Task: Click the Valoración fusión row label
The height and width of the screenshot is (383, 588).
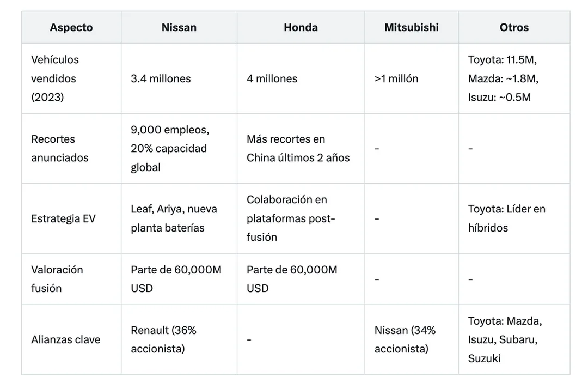Action: point(71,279)
